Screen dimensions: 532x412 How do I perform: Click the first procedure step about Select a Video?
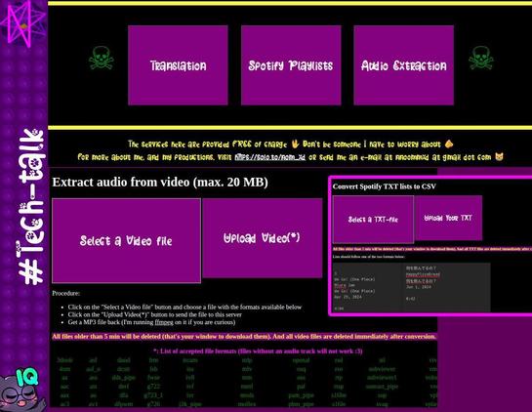[x=184, y=307]
